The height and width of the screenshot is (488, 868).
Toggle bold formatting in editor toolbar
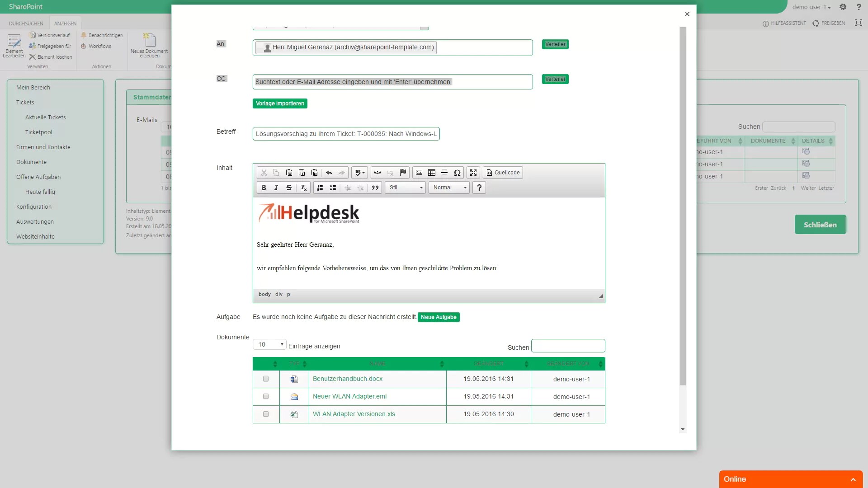(264, 188)
